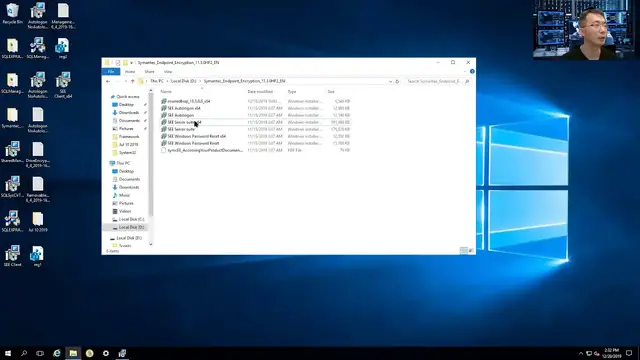Image resolution: width=640 pixels, height=360 pixels.
Task: Switch to large icons view button
Action: pyautogui.click(x=471, y=250)
